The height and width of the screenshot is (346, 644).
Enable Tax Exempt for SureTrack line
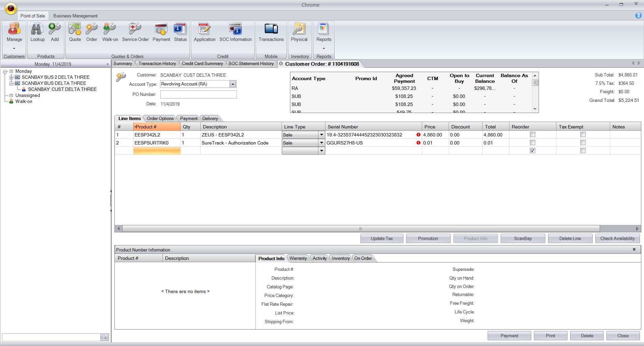pyautogui.click(x=583, y=143)
